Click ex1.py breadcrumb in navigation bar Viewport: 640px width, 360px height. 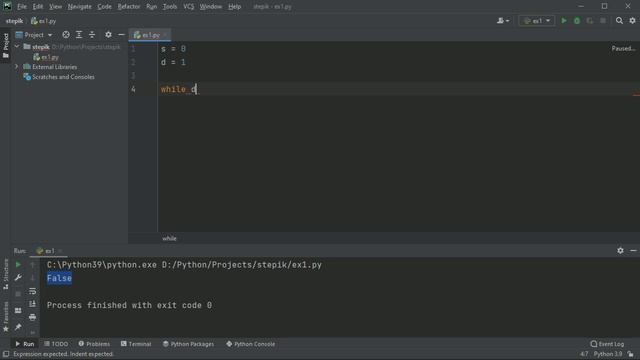[44, 21]
